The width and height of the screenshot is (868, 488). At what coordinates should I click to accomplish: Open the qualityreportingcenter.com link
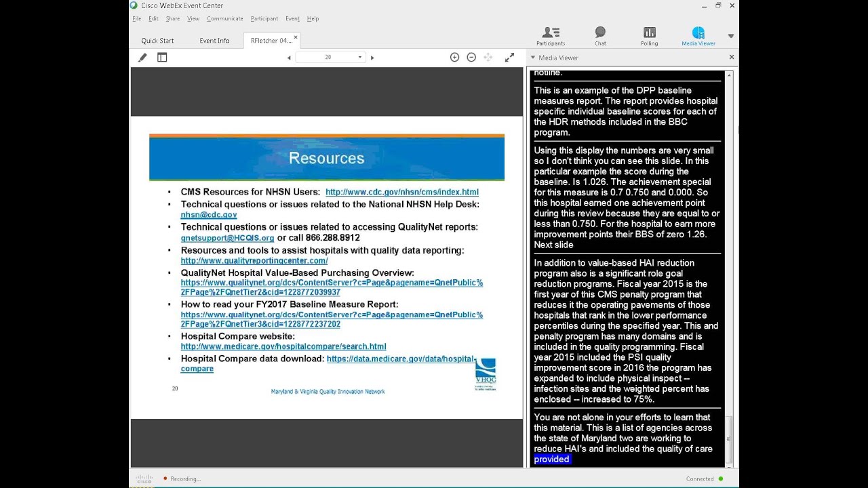(x=254, y=260)
